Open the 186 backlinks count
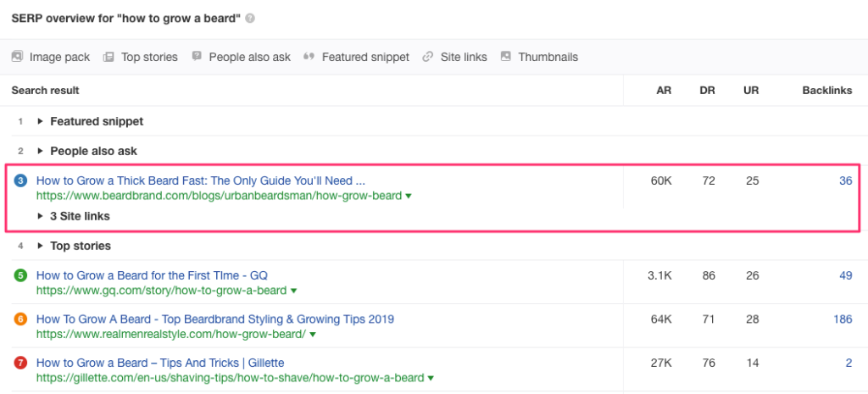Image resolution: width=868 pixels, height=394 pixels. click(x=843, y=319)
